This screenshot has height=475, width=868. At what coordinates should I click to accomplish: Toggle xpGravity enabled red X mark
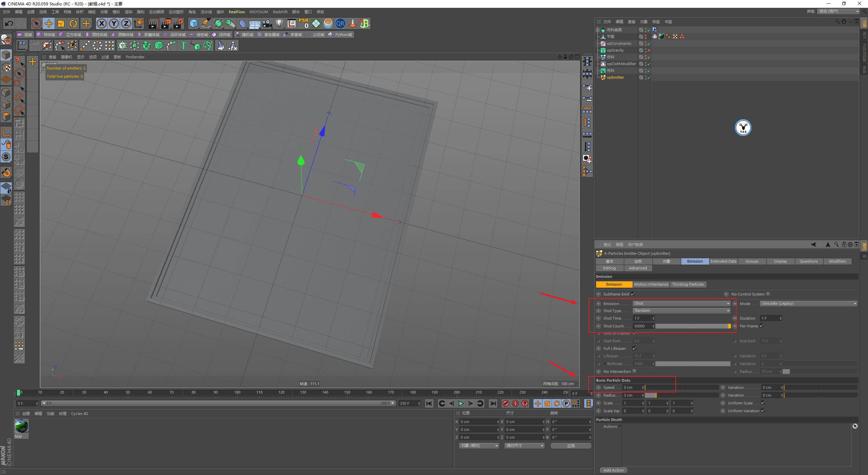[649, 50]
